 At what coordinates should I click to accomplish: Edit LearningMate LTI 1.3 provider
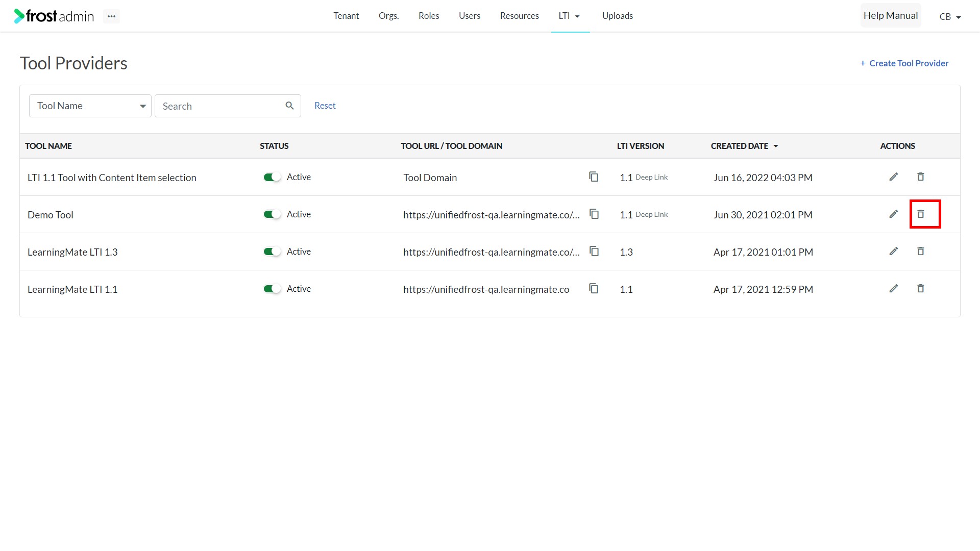coord(893,251)
